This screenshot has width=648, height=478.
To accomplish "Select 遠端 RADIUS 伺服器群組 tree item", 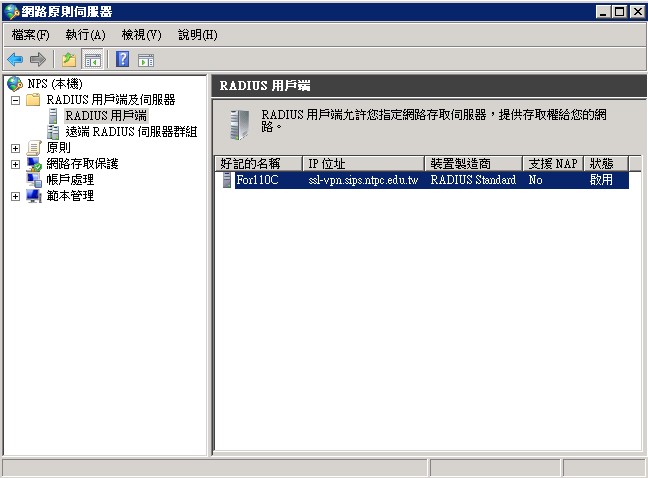I will coord(131,132).
